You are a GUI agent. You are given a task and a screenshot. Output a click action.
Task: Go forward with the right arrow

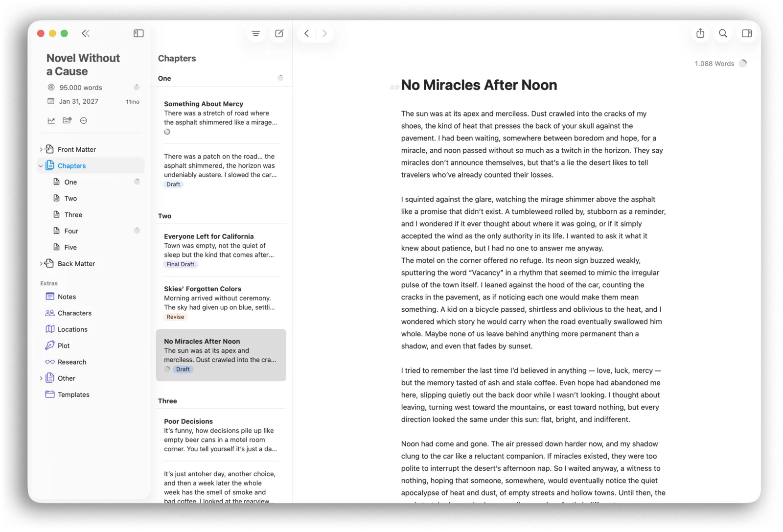[x=324, y=33]
